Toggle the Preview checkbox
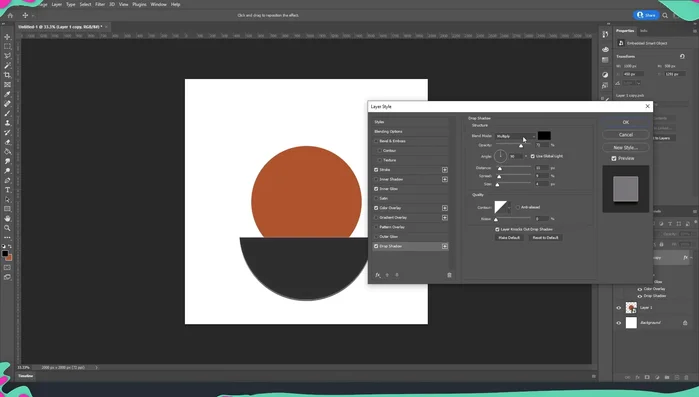Screen dimensions: 699x397 click(614, 159)
